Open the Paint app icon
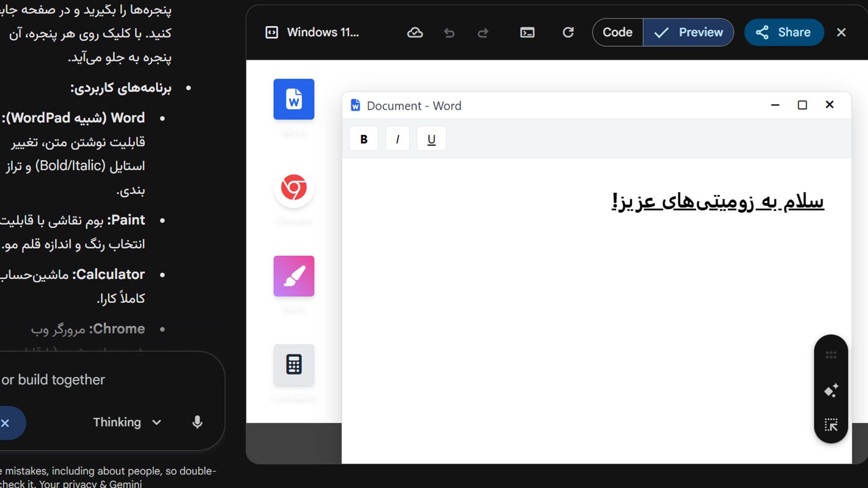This screenshot has width=868, height=488. [x=293, y=276]
